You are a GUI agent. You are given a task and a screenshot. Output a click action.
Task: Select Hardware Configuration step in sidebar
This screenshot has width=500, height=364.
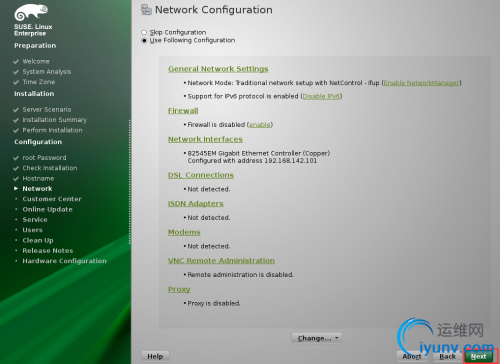[65, 261]
